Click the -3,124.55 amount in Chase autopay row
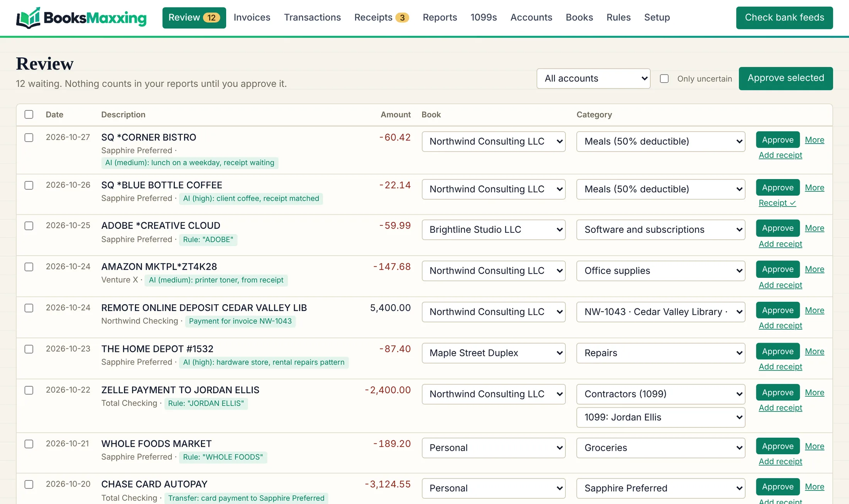Image resolution: width=849 pixels, height=504 pixels. click(387, 484)
